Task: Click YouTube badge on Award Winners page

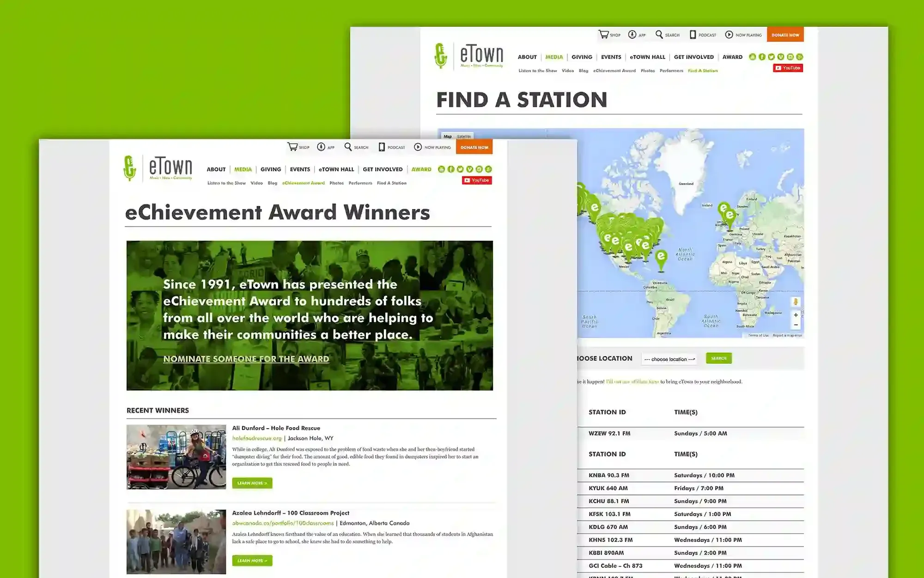Action: pos(477,180)
